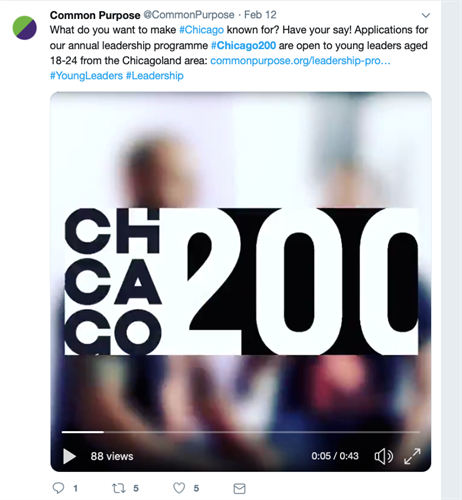Open the Feb 12 tweet timestamp
Screen dimensions: 462x500
260,15
